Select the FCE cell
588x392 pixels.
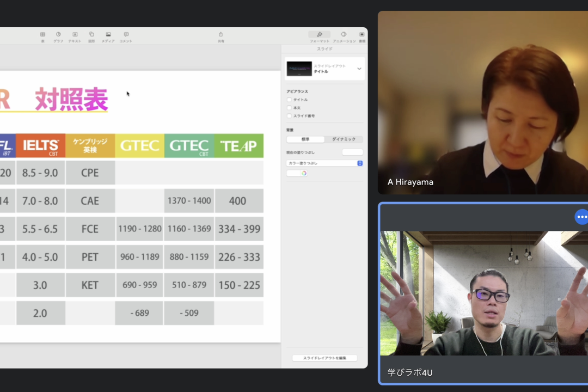(x=90, y=229)
